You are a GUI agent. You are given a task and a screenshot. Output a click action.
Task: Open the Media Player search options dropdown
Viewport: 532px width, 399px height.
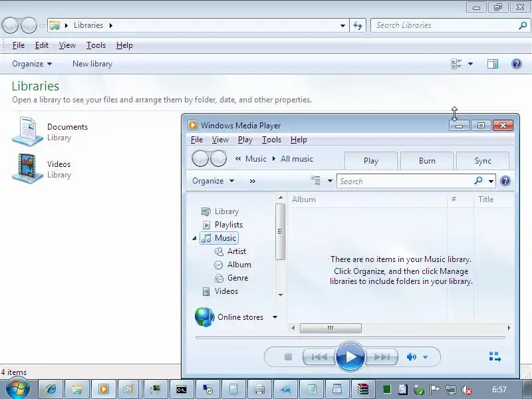(x=491, y=181)
